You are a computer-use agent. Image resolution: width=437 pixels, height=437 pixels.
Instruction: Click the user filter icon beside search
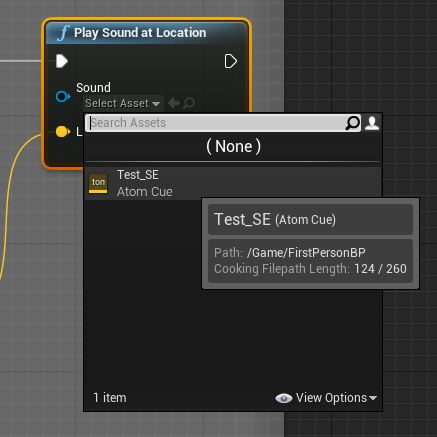click(x=372, y=123)
